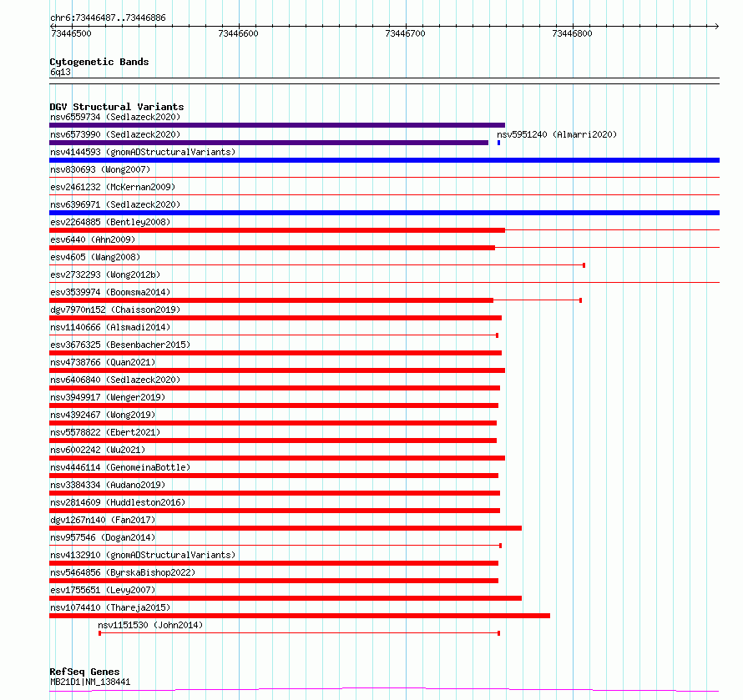Open the esv3539974 (Boomsma2014) label
The height and width of the screenshot is (700, 743).
pyautogui.click(x=110, y=292)
